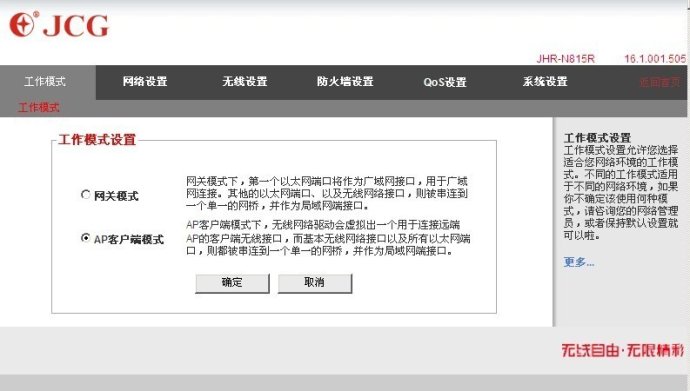Image resolution: width=690 pixels, height=391 pixels.
Task: Click the 16.1.001.505 firmware version text
Action: (x=655, y=59)
